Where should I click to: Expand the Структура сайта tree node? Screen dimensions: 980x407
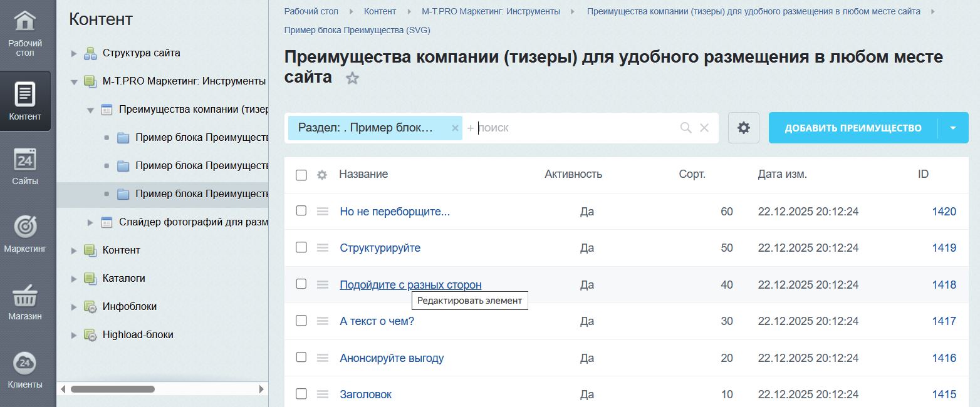coord(75,53)
